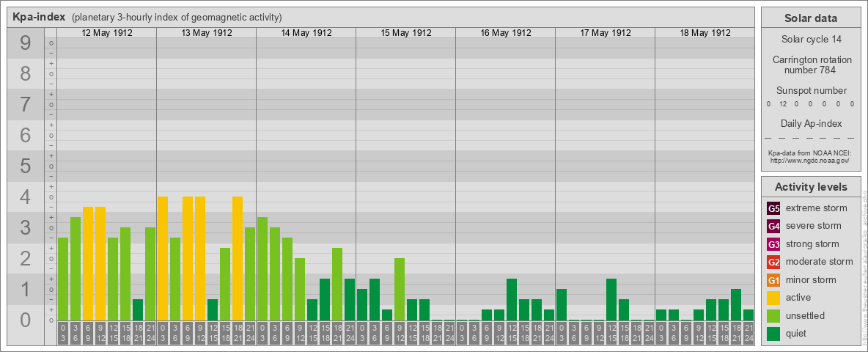The height and width of the screenshot is (352, 868).
Task: Click the G3 strong storm badge
Action: 773,244
